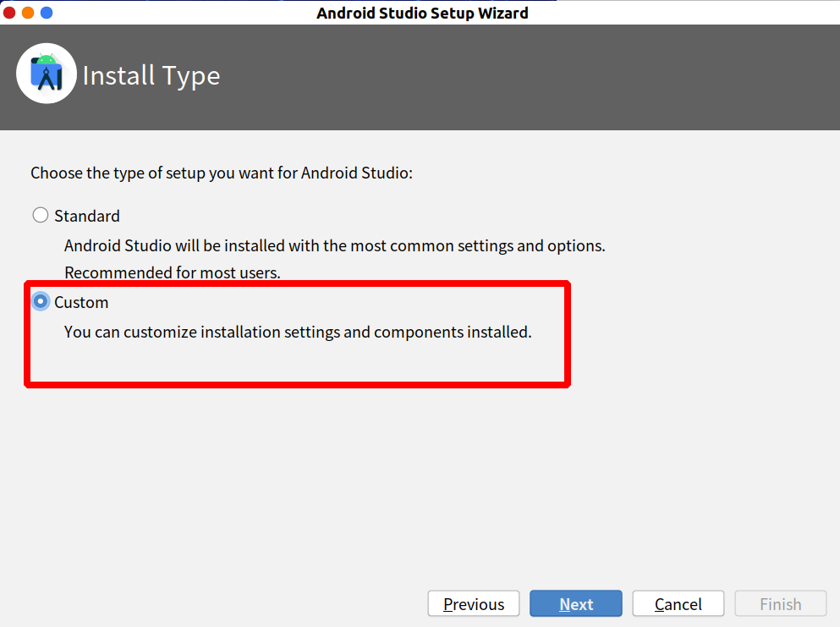Select the Standard radio button
The height and width of the screenshot is (627, 840).
pyautogui.click(x=40, y=215)
